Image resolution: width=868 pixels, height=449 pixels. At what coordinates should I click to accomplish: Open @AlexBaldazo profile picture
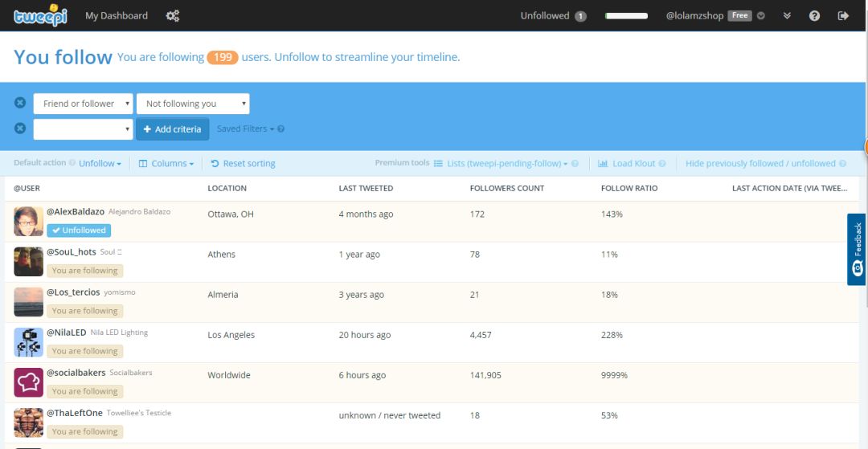(x=28, y=221)
